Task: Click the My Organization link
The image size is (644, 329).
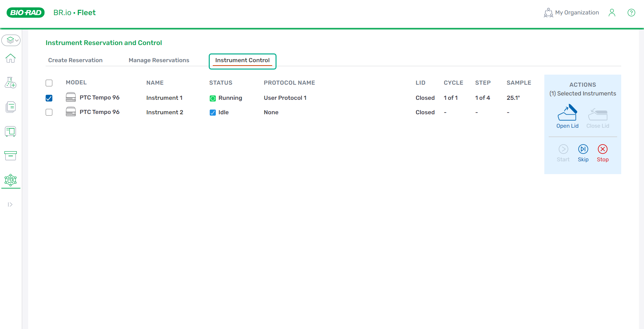Action: click(571, 13)
